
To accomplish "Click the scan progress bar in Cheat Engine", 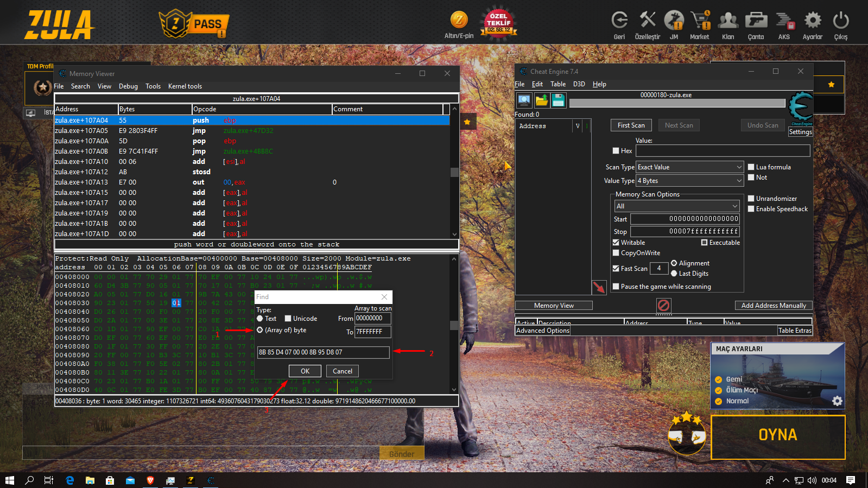I will click(x=677, y=103).
